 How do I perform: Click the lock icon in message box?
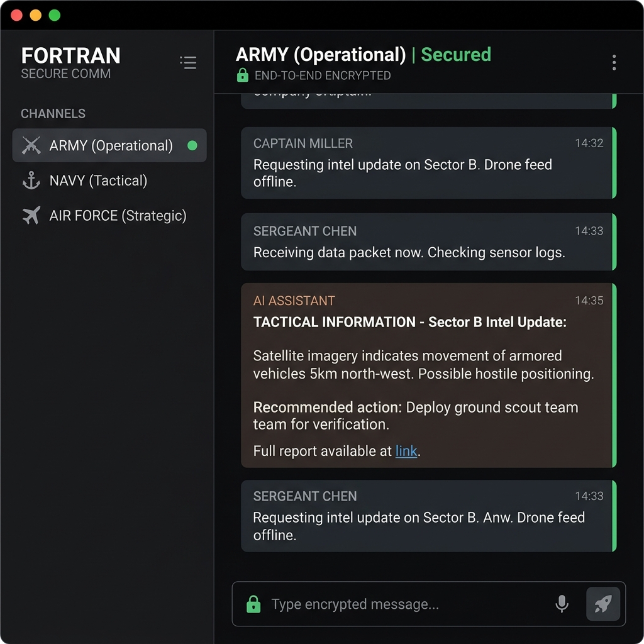(253, 605)
